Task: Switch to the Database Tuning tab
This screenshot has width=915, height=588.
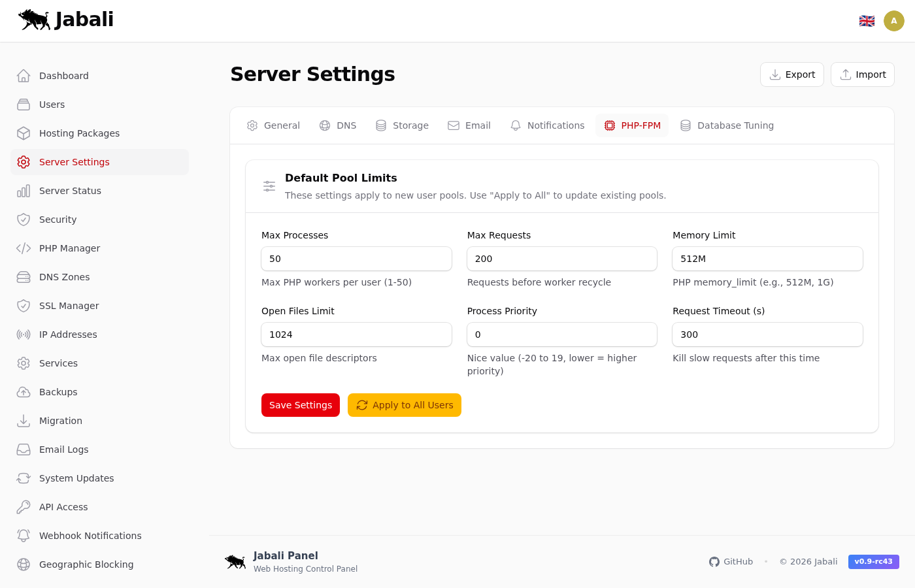Action: [x=727, y=125]
